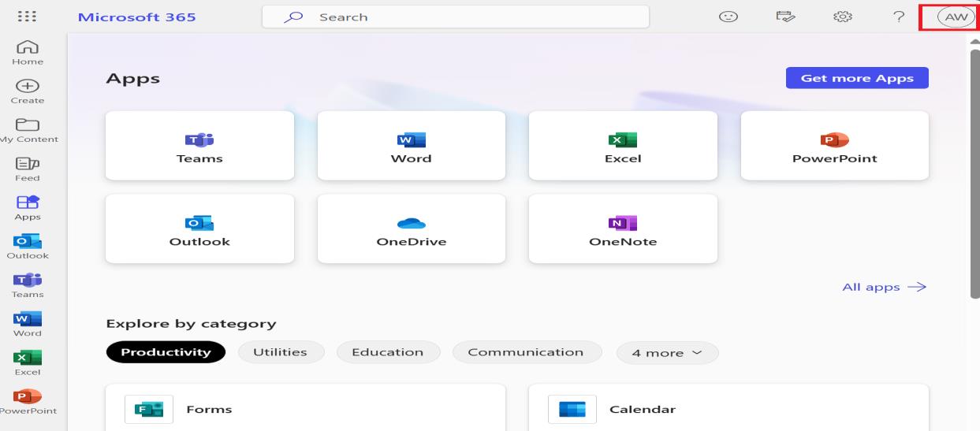
Task: Launch Outlook from the left sidebar
Action: point(26,246)
